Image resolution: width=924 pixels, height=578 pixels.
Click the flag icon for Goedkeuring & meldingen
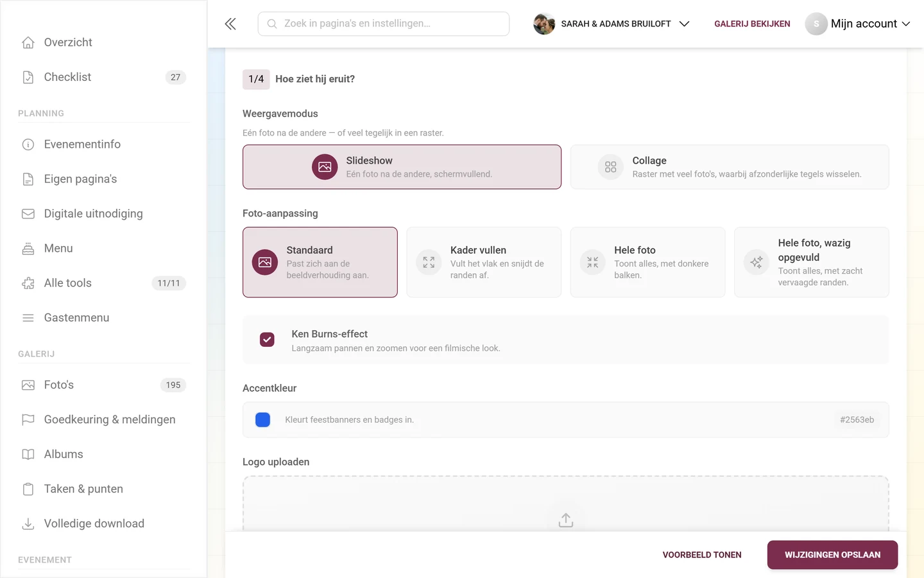pos(28,420)
